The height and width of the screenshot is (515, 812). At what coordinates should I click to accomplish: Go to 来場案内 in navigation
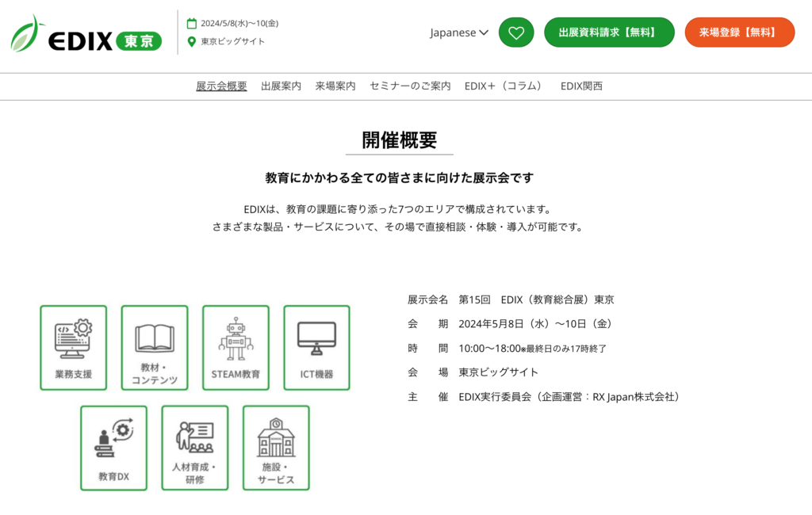pos(335,86)
